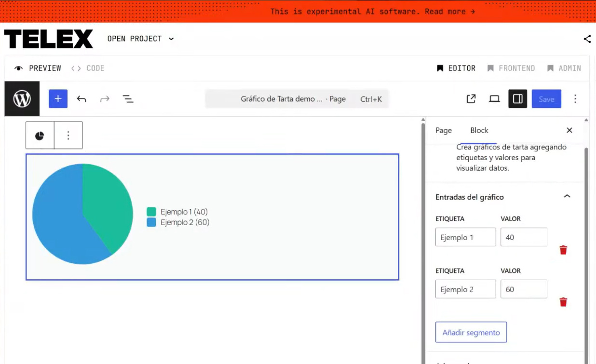This screenshot has height=364, width=596.
Task: Delete the Ejemplo 2 segment with trash icon
Action: click(563, 302)
